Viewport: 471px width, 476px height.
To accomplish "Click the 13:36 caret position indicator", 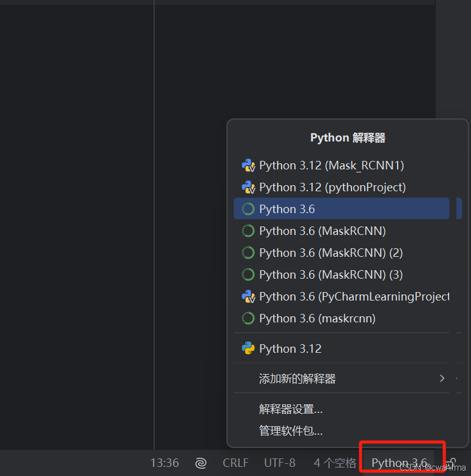I will point(164,463).
